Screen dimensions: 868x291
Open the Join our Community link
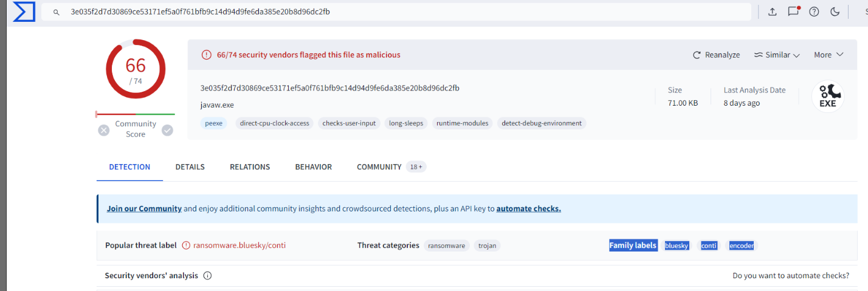point(144,208)
